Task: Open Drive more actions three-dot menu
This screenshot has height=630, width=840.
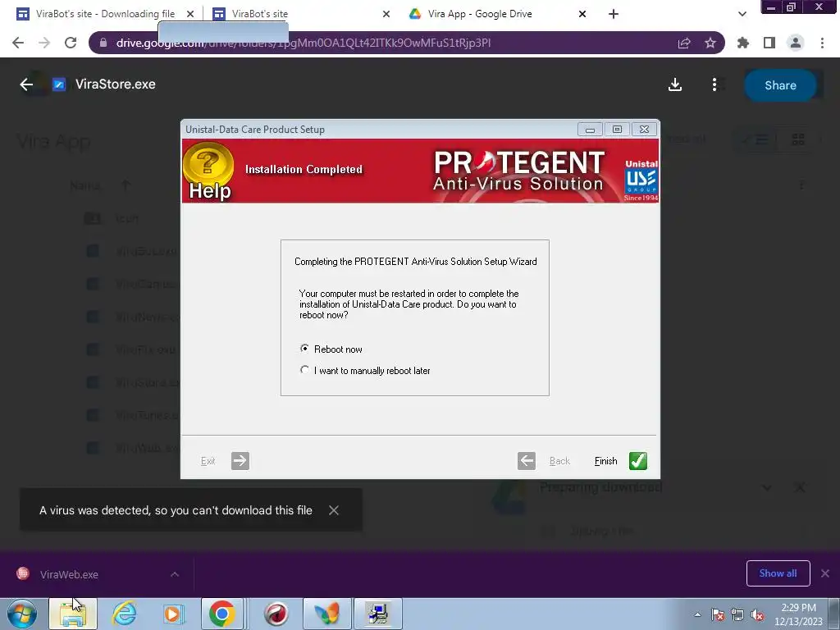Action: pos(714,84)
